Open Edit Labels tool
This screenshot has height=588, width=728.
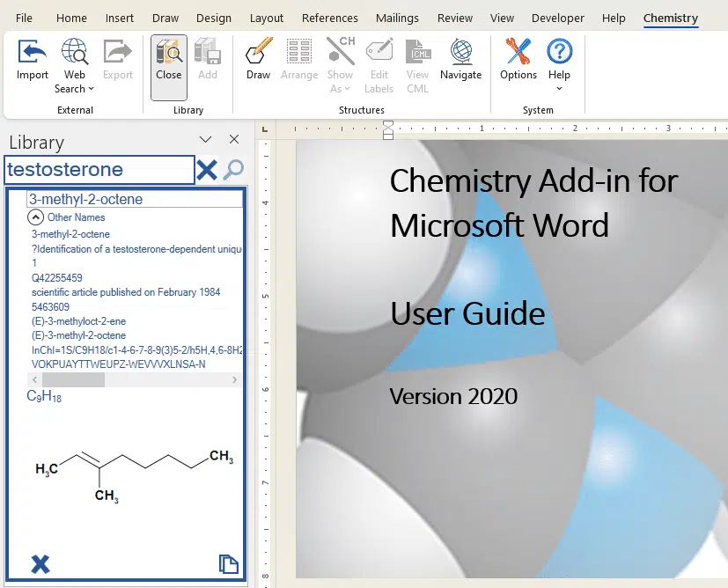(x=379, y=50)
